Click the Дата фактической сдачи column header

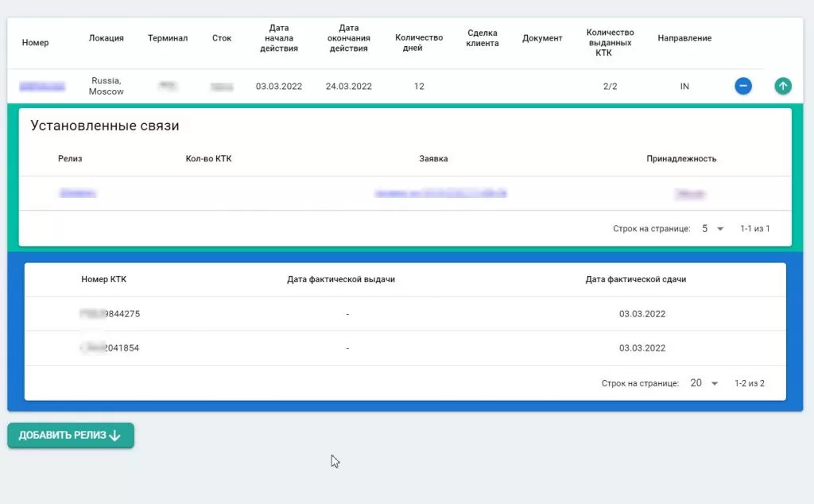(635, 279)
